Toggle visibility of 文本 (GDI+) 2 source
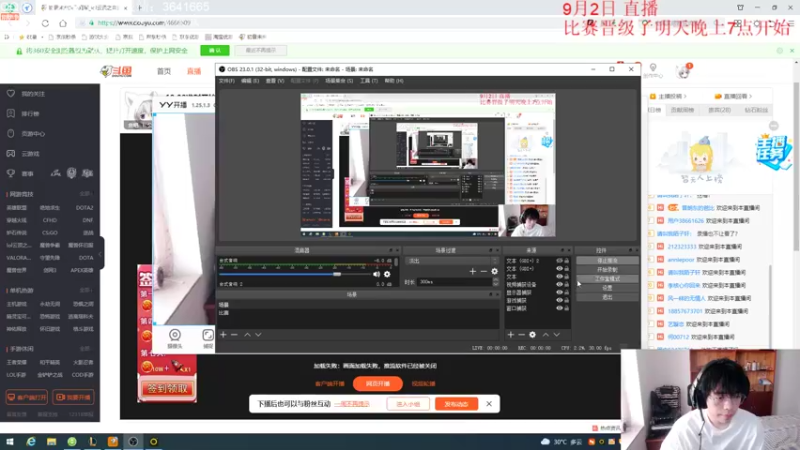 pos(559,261)
